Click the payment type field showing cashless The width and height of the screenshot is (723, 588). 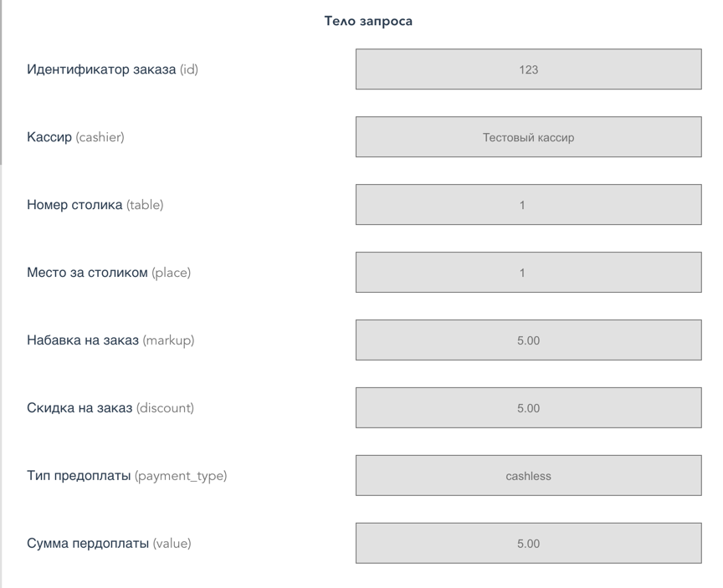(528, 476)
